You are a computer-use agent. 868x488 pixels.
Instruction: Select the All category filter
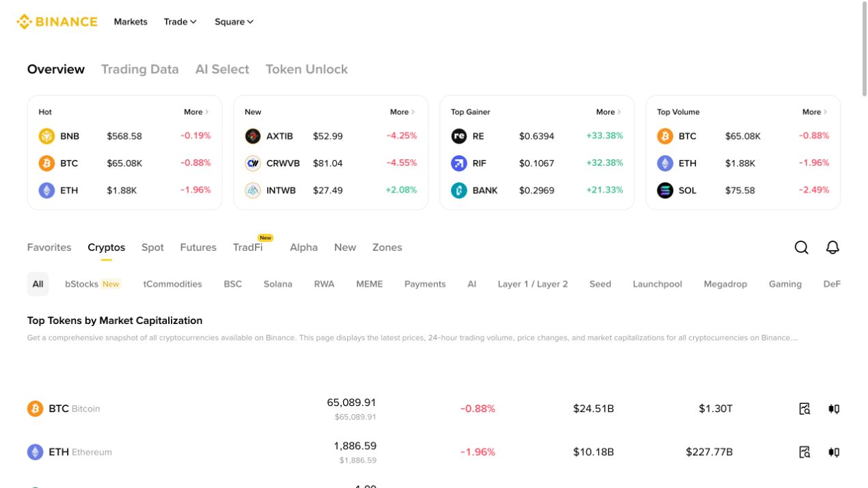(38, 284)
